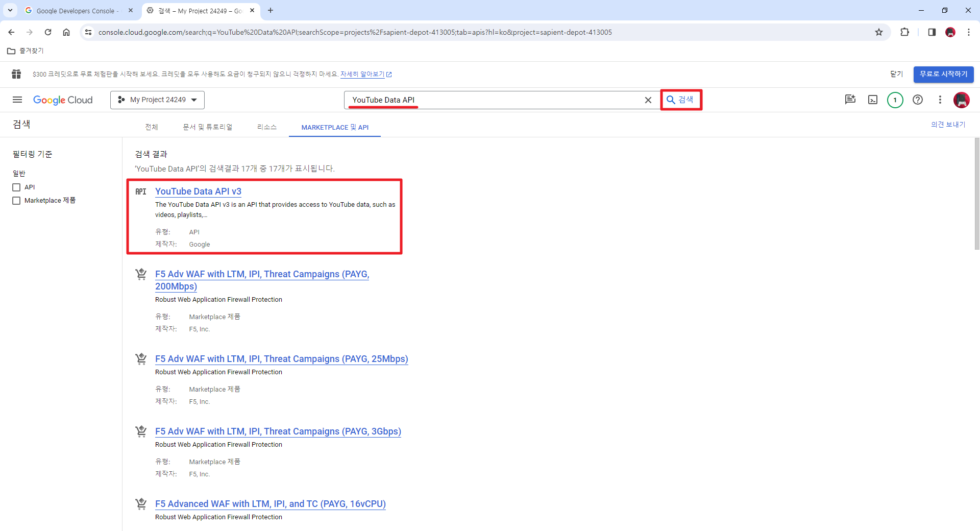Open the My Project 24249 project selector
This screenshot has width=980, height=531.
point(157,100)
